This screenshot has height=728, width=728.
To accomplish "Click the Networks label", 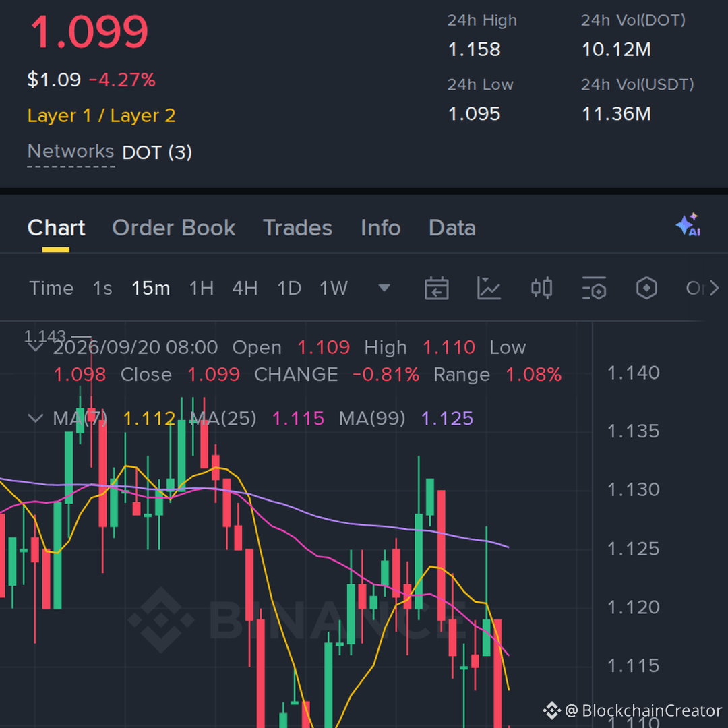I will (71, 152).
